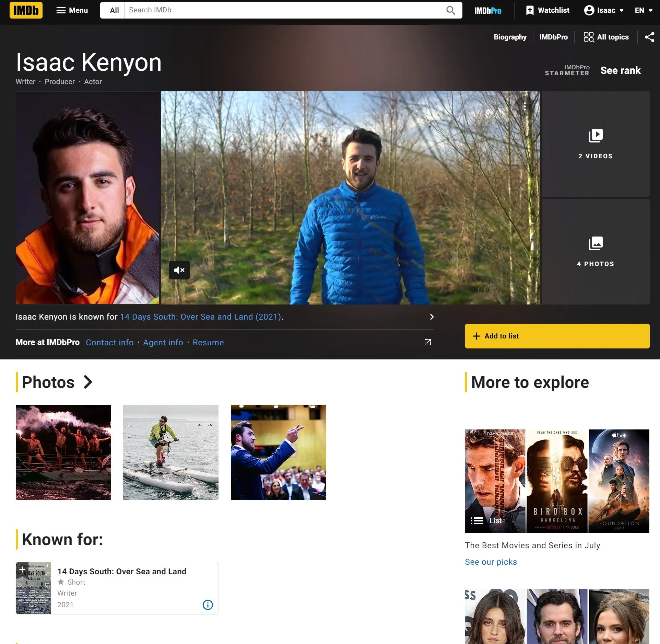This screenshot has height=644, width=660.
Task: Click the IMDb logo home icon
Action: 26,10
